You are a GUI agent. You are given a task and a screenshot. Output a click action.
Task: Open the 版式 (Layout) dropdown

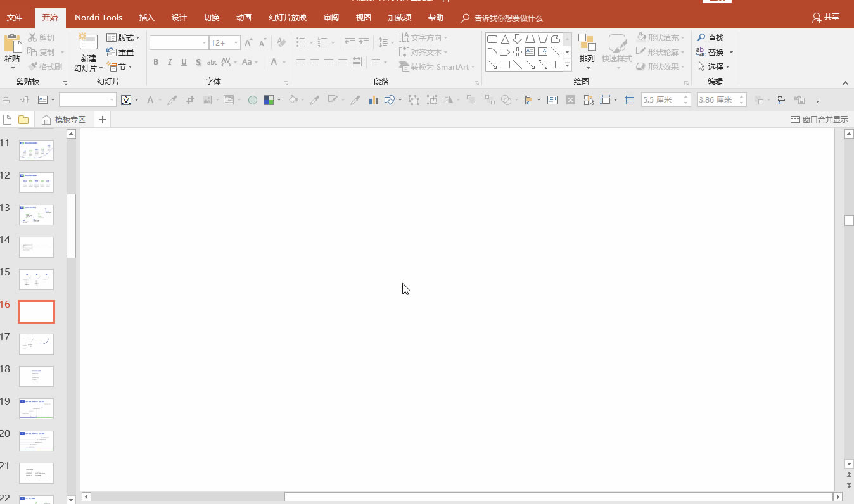click(123, 37)
